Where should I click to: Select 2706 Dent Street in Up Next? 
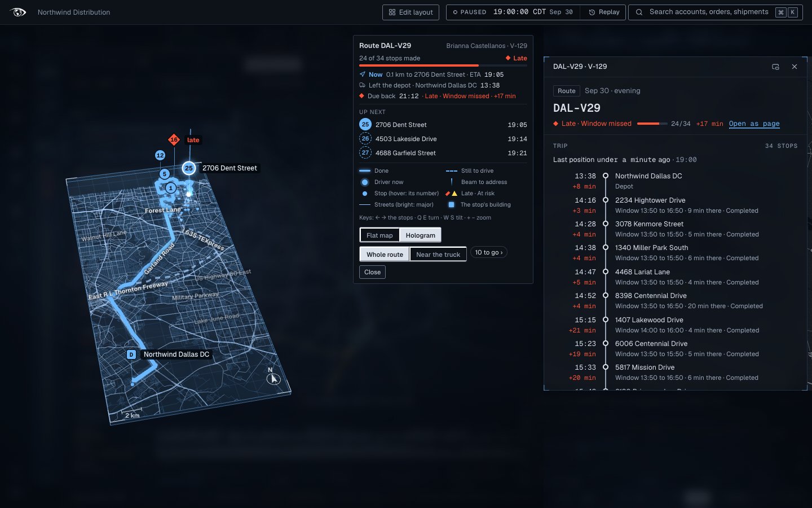point(443,125)
